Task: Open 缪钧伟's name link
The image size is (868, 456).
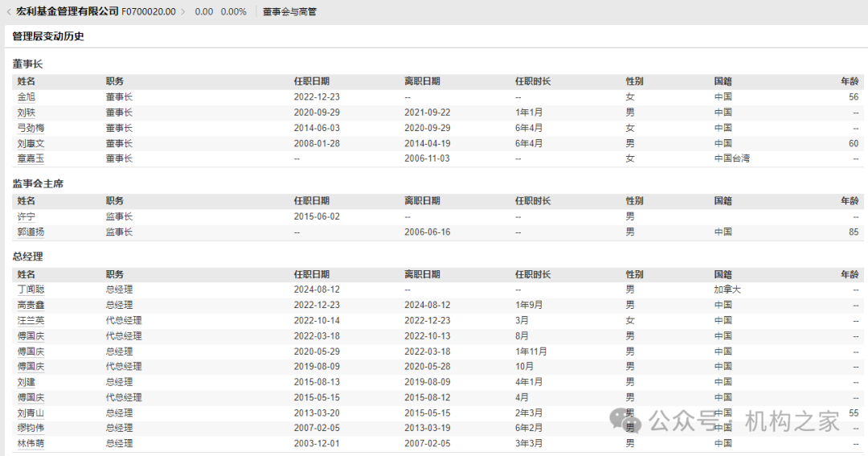Action: tap(31, 428)
